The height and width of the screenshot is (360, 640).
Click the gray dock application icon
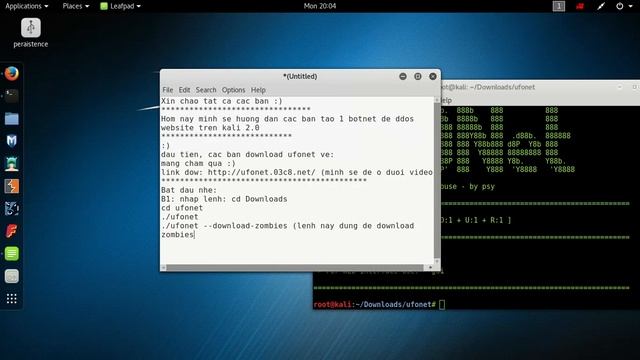tap(11, 276)
